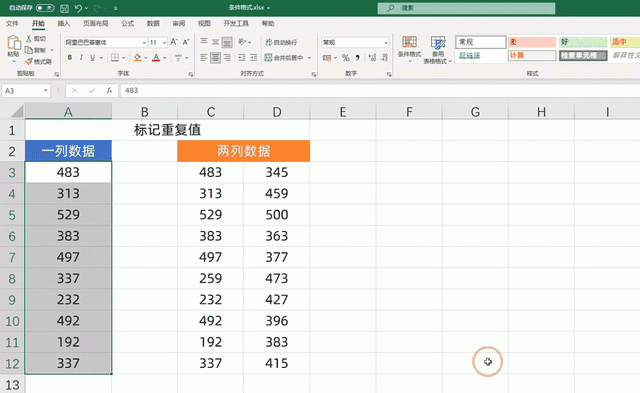Click the Center horizontal alignment icon
Screen dimensions: 640x393
216,58
